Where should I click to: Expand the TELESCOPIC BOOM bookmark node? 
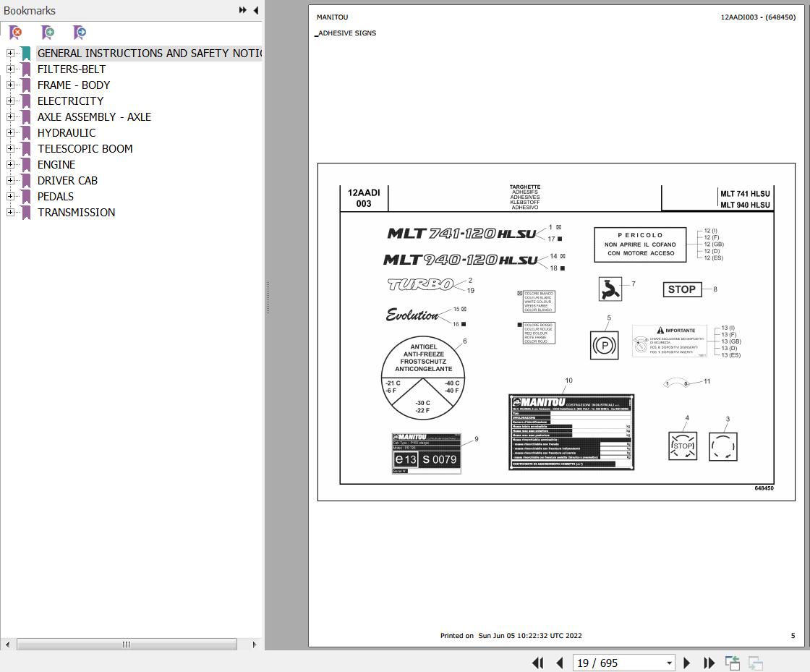(10, 149)
